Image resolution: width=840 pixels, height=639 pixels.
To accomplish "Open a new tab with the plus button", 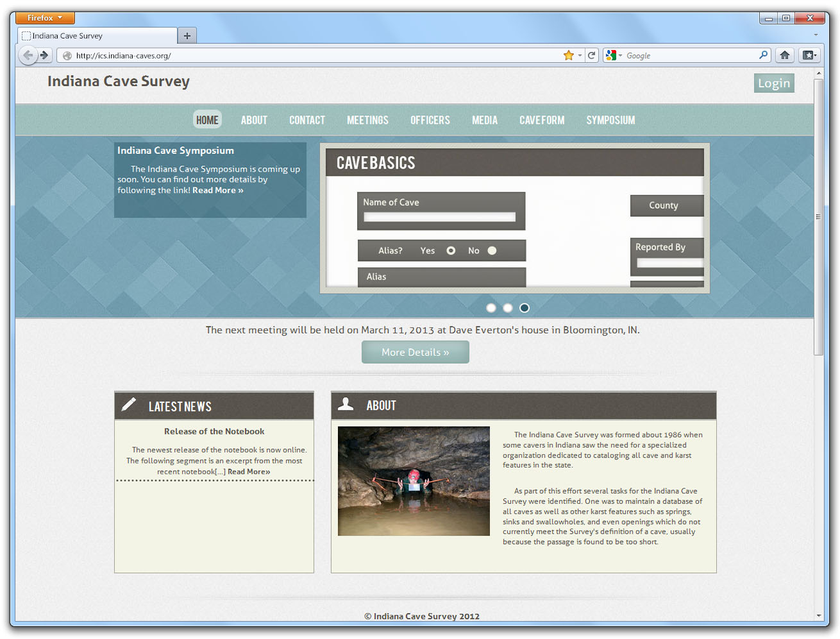I will point(187,36).
